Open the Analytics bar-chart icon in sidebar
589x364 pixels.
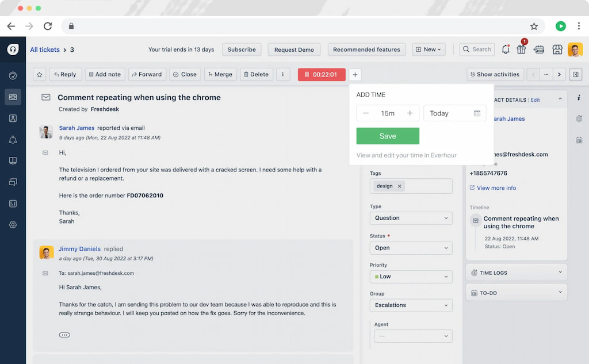tap(13, 203)
